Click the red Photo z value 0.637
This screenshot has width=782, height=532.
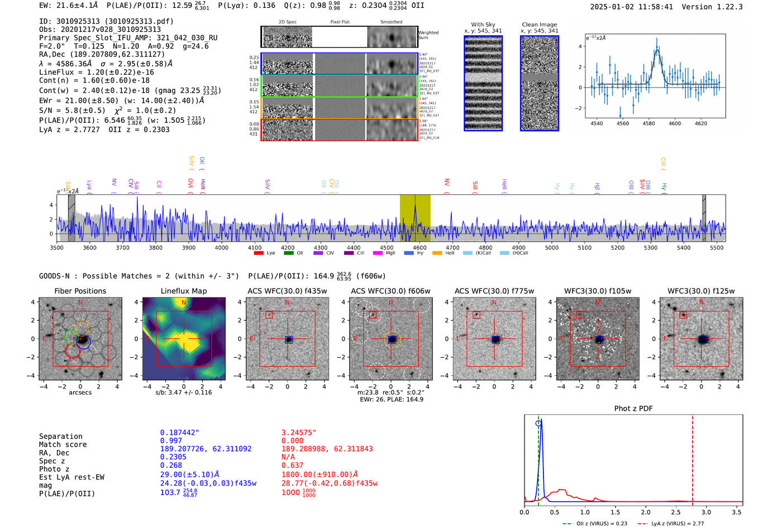pos(293,465)
